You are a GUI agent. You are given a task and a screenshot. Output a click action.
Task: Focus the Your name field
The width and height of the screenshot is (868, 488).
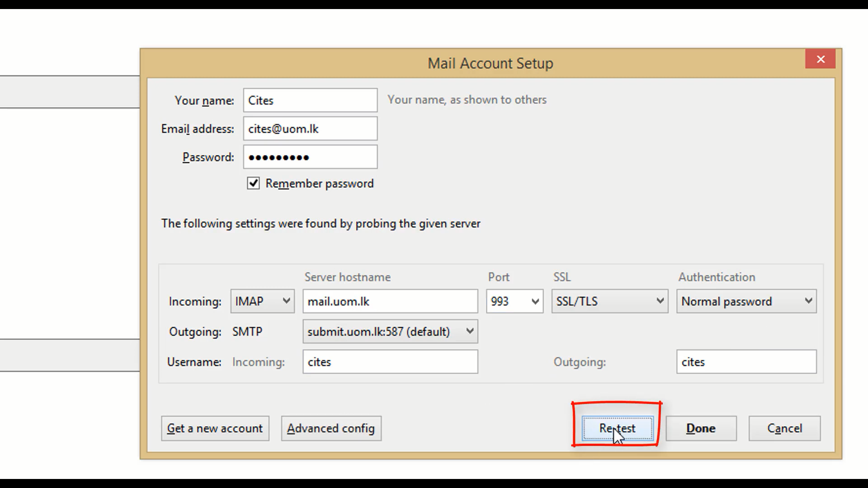pos(310,100)
